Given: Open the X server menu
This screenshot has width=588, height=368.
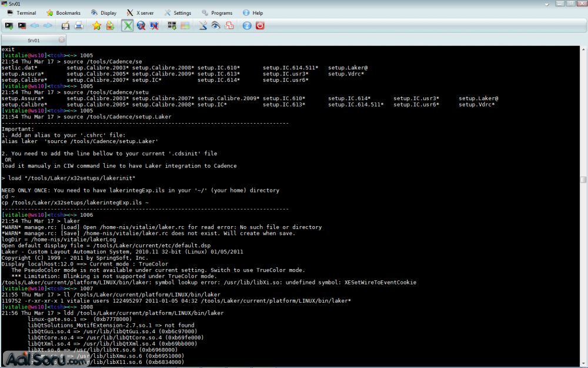Looking at the screenshot, I should click(141, 13).
